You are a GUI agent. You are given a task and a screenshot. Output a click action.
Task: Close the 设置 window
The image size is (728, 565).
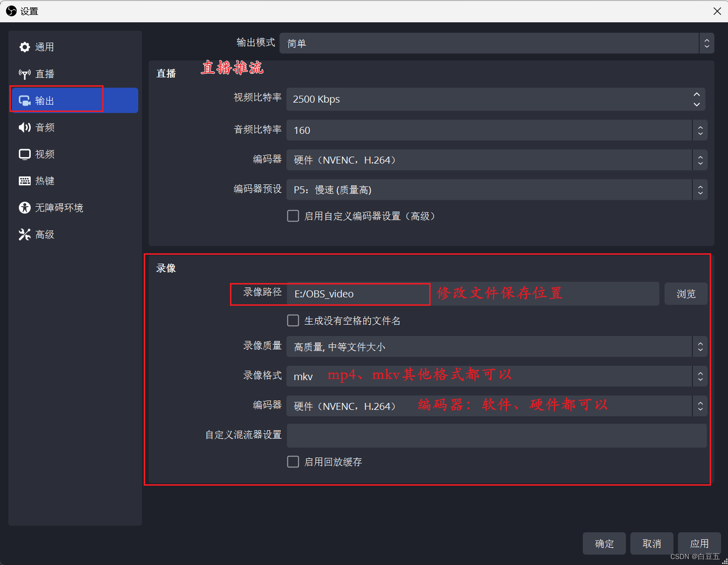717,11
